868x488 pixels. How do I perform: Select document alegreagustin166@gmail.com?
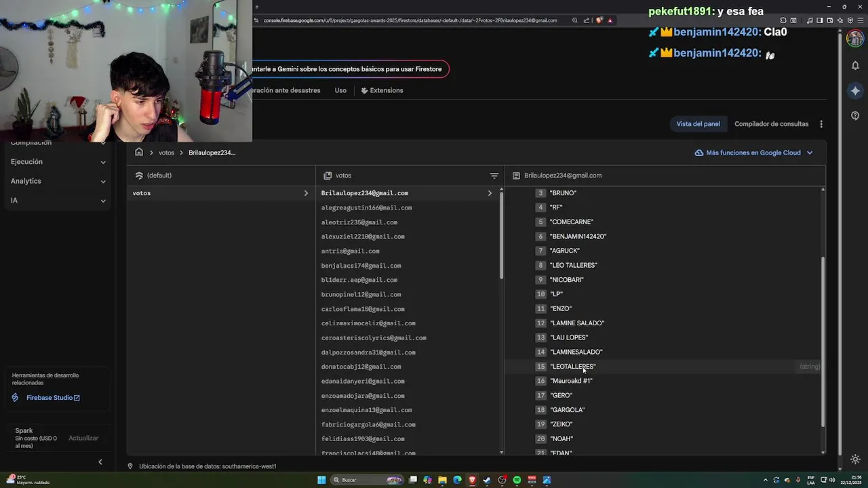[x=367, y=207]
